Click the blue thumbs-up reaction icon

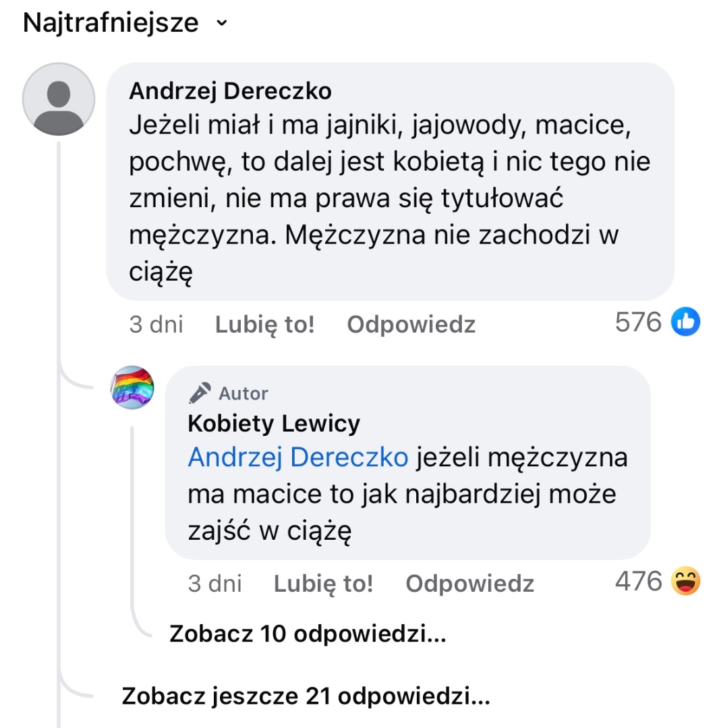pyautogui.click(x=686, y=323)
